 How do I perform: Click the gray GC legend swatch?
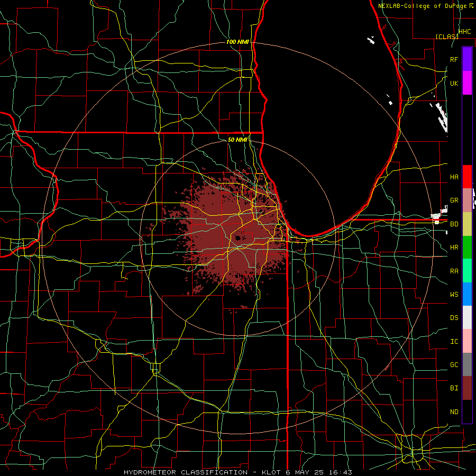coord(467,364)
